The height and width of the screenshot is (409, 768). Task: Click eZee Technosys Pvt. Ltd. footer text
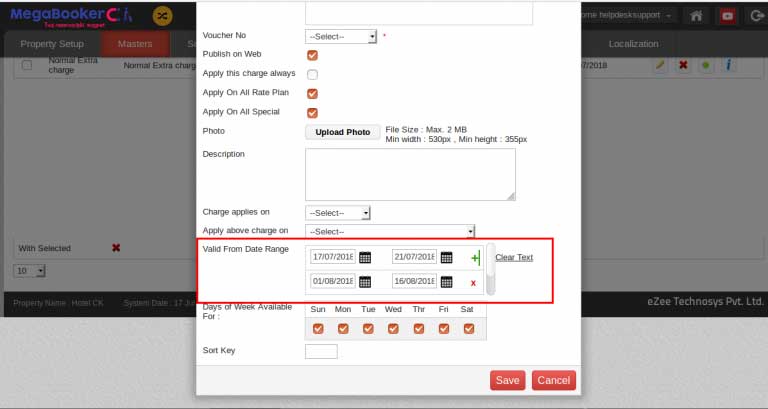click(705, 302)
